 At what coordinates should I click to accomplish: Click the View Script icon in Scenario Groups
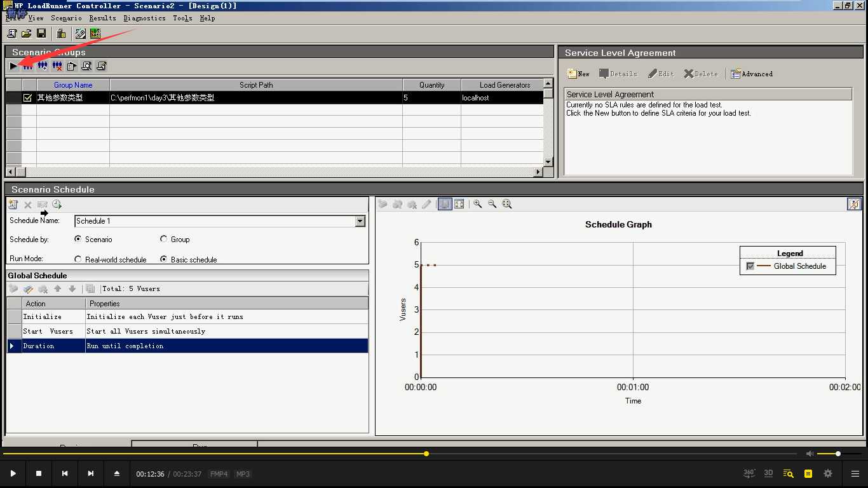(x=101, y=65)
